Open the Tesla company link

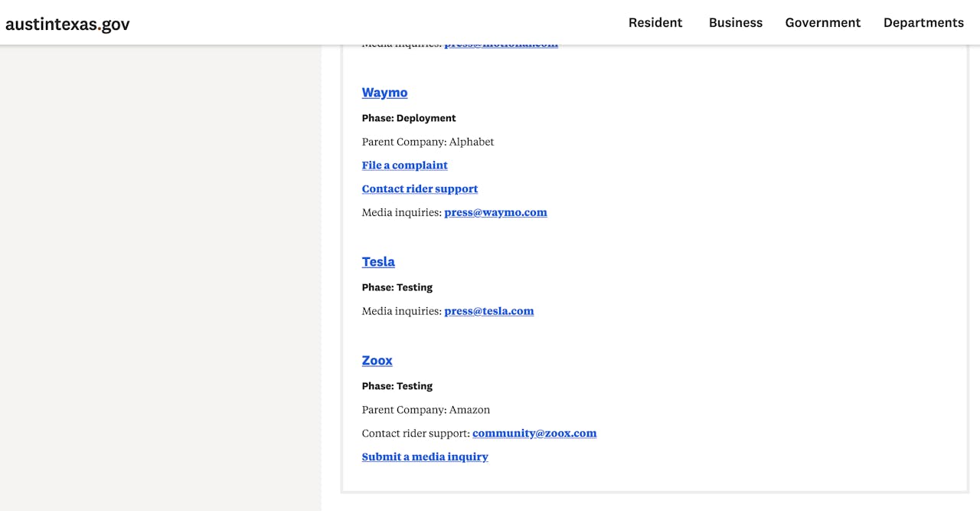tap(378, 261)
